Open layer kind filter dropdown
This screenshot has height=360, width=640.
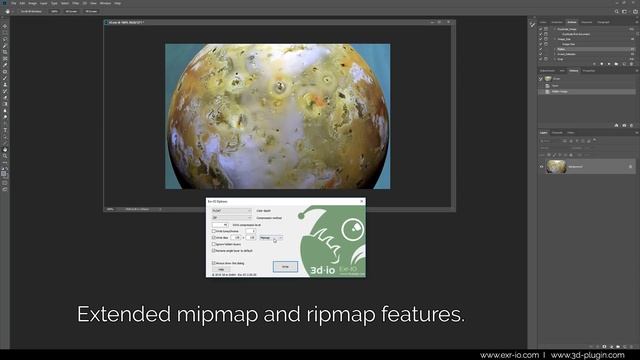click(550, 141)
